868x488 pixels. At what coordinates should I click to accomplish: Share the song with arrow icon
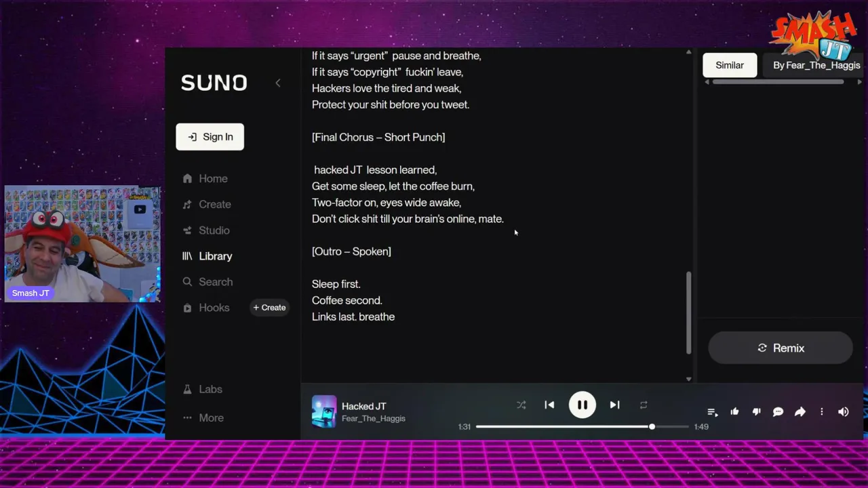[800, 411]
